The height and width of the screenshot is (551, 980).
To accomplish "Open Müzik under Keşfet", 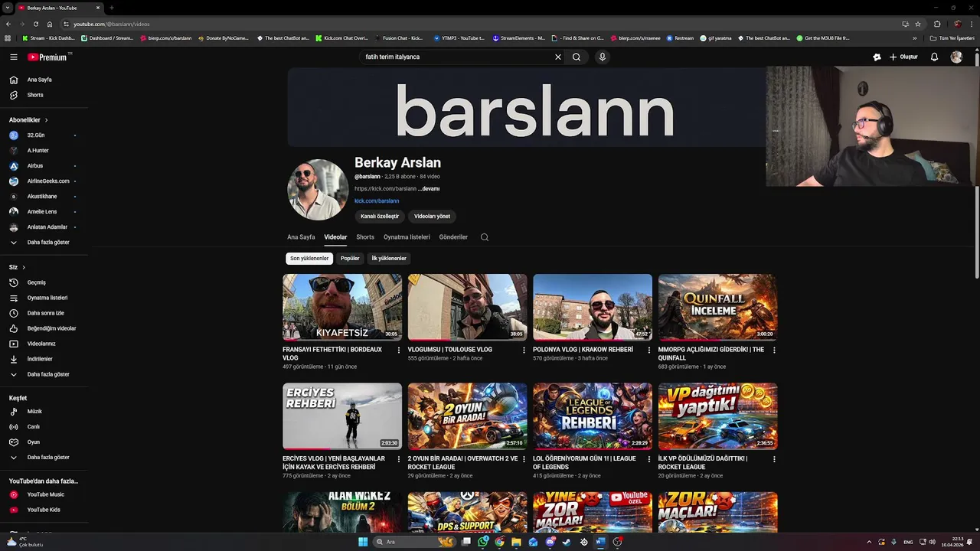I will (x=44, y=412).
